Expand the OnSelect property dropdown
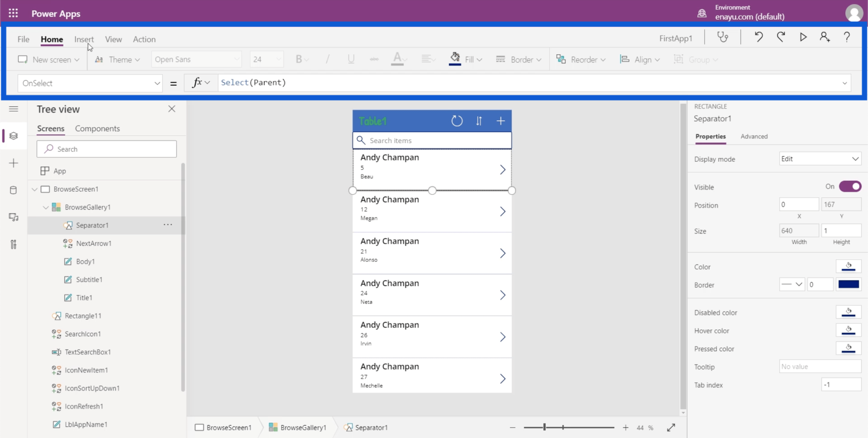 click(x=157, y=83)
